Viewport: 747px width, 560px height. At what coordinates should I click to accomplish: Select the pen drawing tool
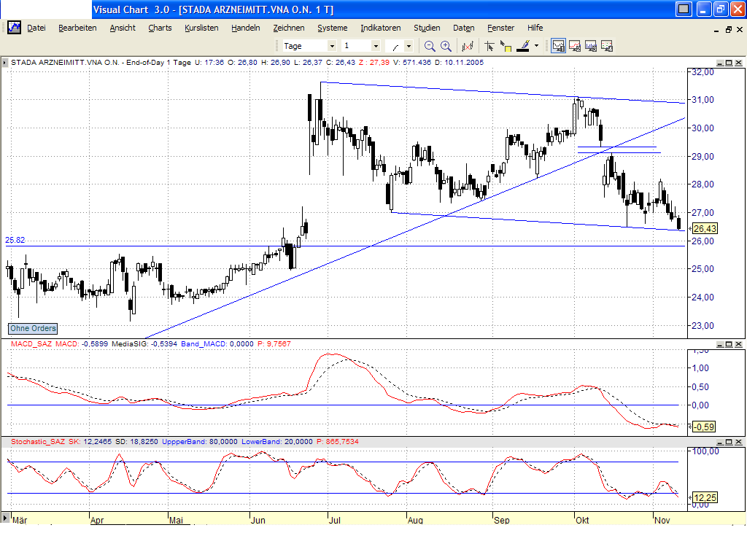click(x=523, y=45)
